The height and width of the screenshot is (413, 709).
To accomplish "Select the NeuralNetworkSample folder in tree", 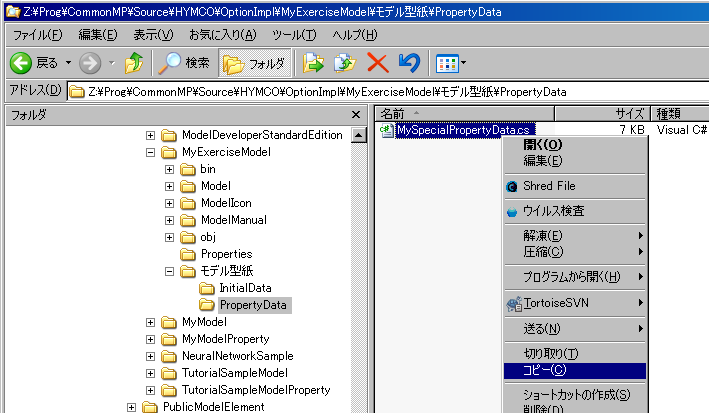I will 237,356.
